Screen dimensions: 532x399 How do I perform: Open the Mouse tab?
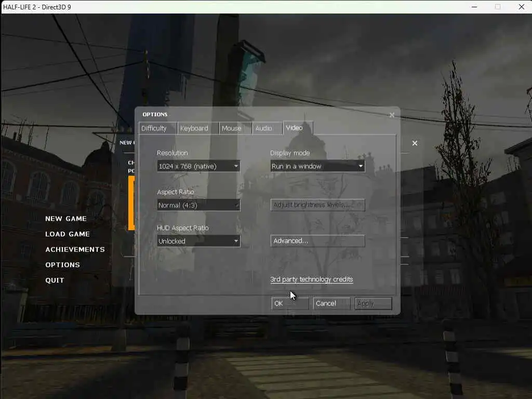point(235,128)
